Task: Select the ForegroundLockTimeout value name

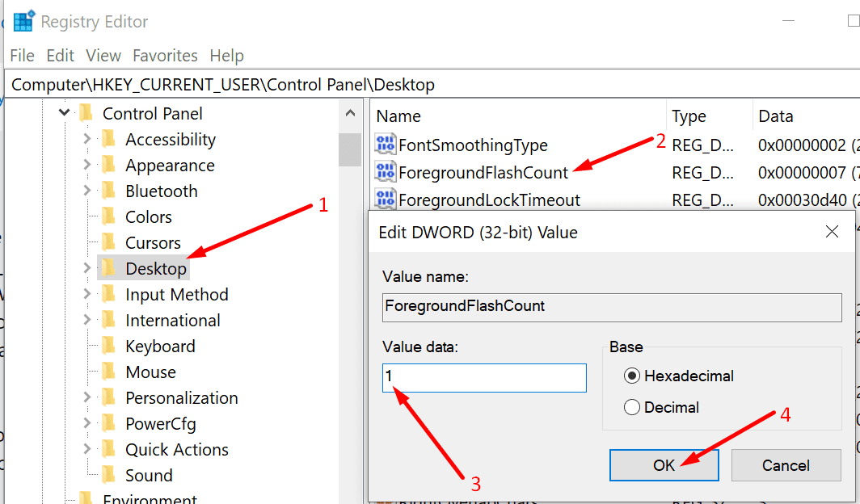Action: tap(489, 200)
